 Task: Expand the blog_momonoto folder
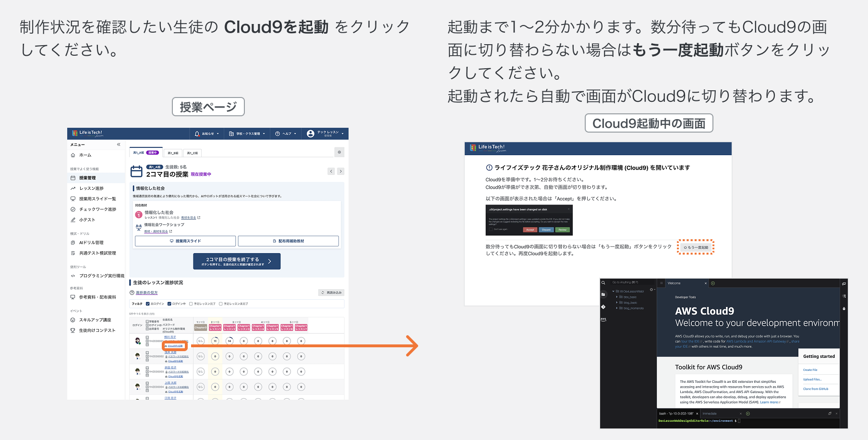pyautogui.click(x=616, y=308)
